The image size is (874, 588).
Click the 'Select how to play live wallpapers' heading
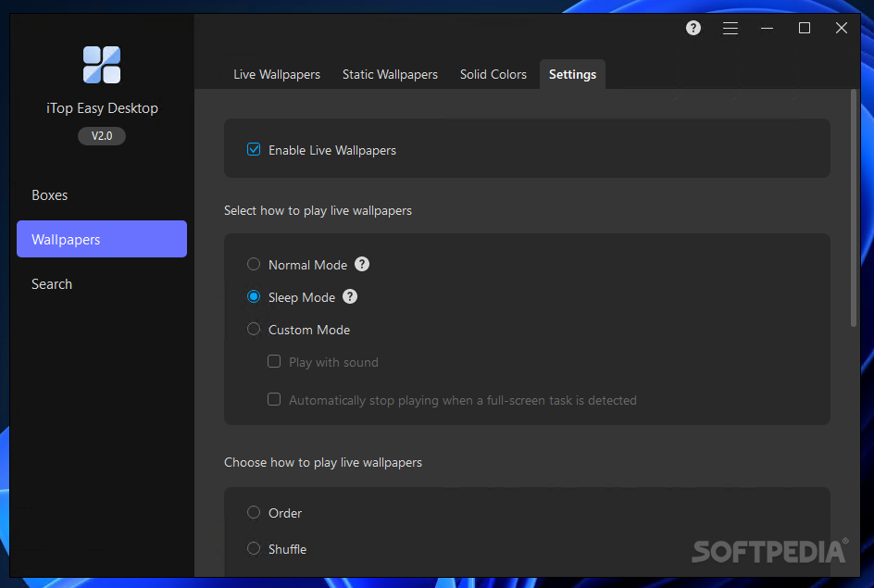[x=318, y=211]
